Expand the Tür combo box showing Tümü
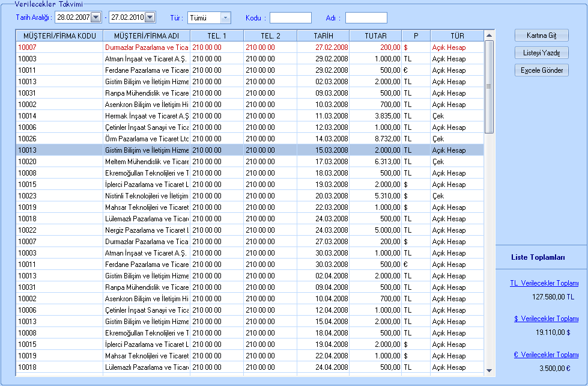Image resolution: width=588 pixels, height=386 pixels. pyautogui.click(x=225, y=17)
